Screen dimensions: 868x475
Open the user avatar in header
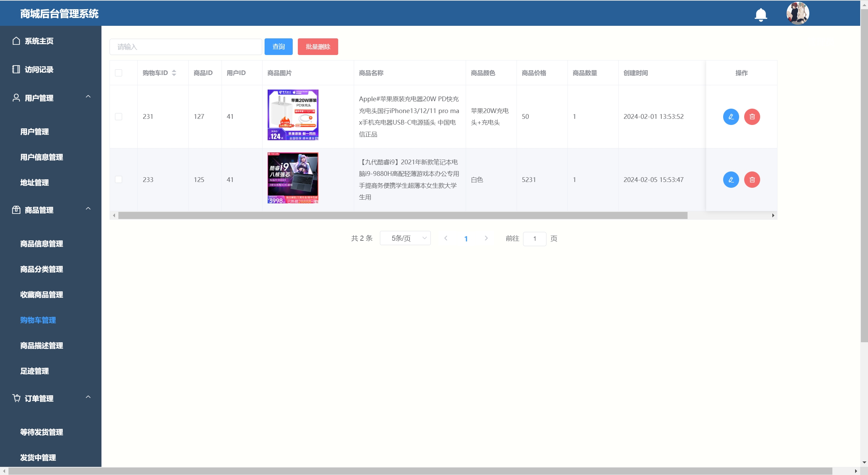(x=797, y=13)
